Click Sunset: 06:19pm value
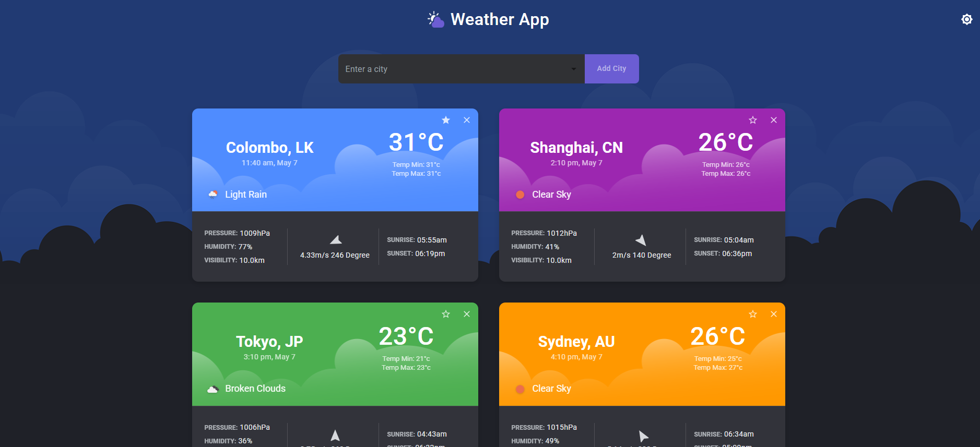 [x=416, y=253]
